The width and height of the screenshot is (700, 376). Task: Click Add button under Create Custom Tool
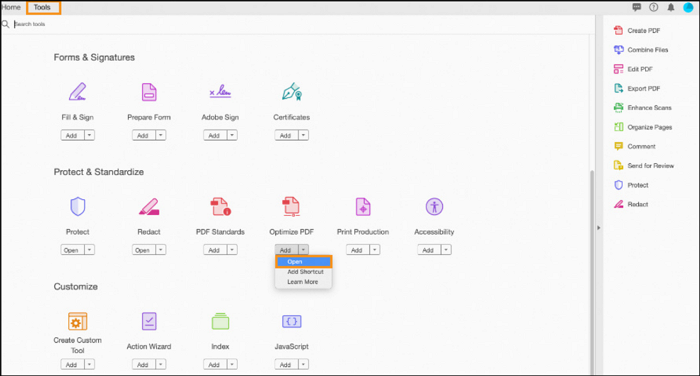[x=72, y=364]
